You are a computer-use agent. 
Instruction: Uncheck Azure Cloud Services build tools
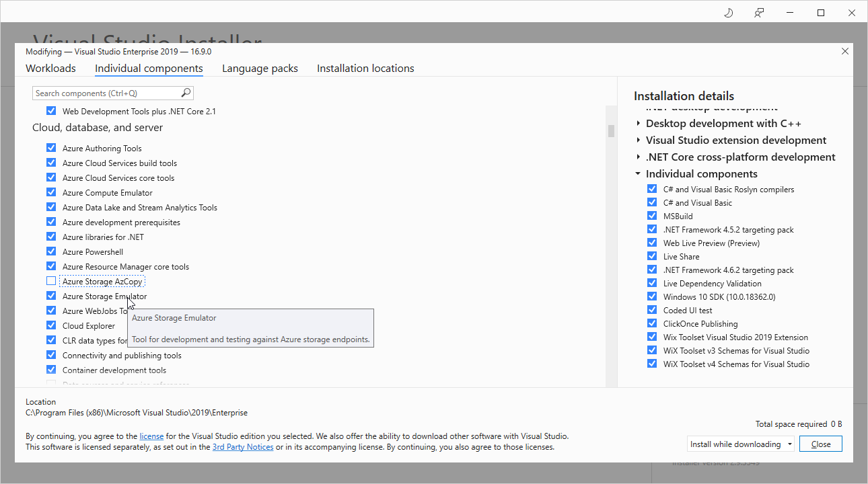click(x=51, y=163)
